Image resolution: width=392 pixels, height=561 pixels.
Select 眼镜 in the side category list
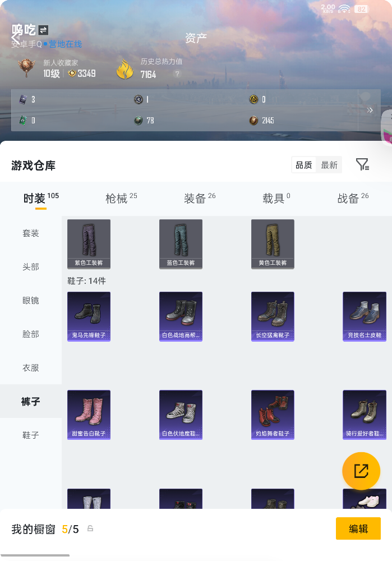pos(31,301)
